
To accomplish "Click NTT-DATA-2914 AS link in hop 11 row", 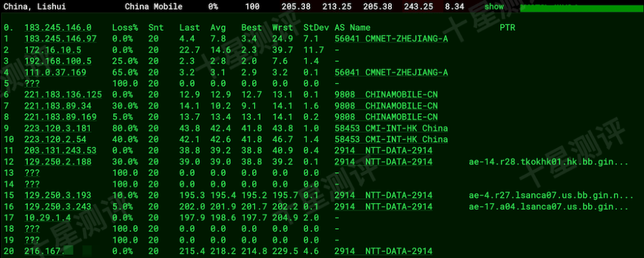I will click(x=384, y=151).
